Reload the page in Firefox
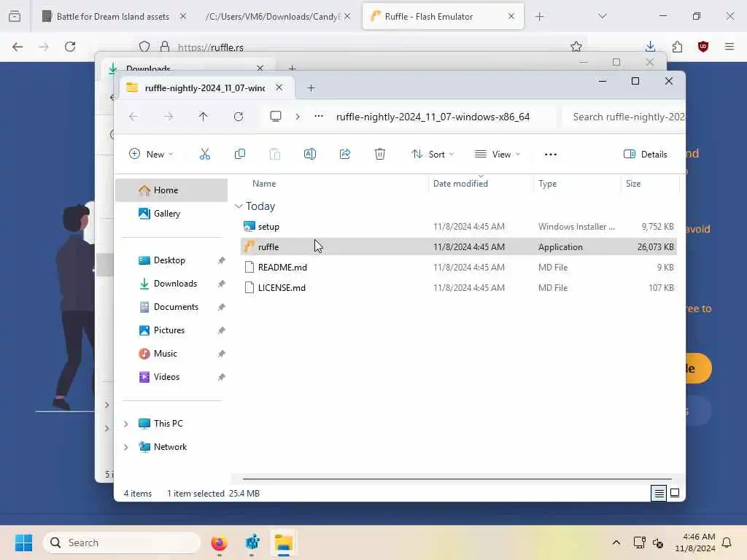This screenshot has height=560, width=747. click(70, 47)
